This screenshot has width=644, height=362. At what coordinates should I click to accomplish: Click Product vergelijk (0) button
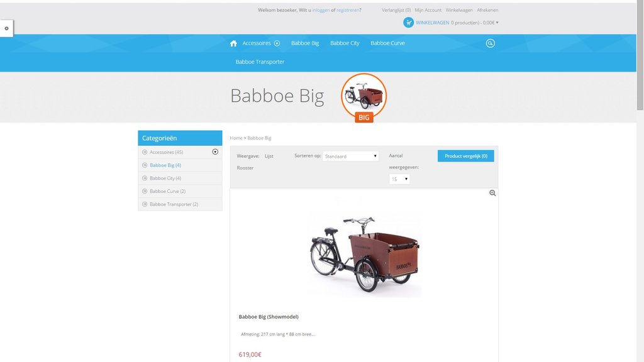click(x=466, y=156)
